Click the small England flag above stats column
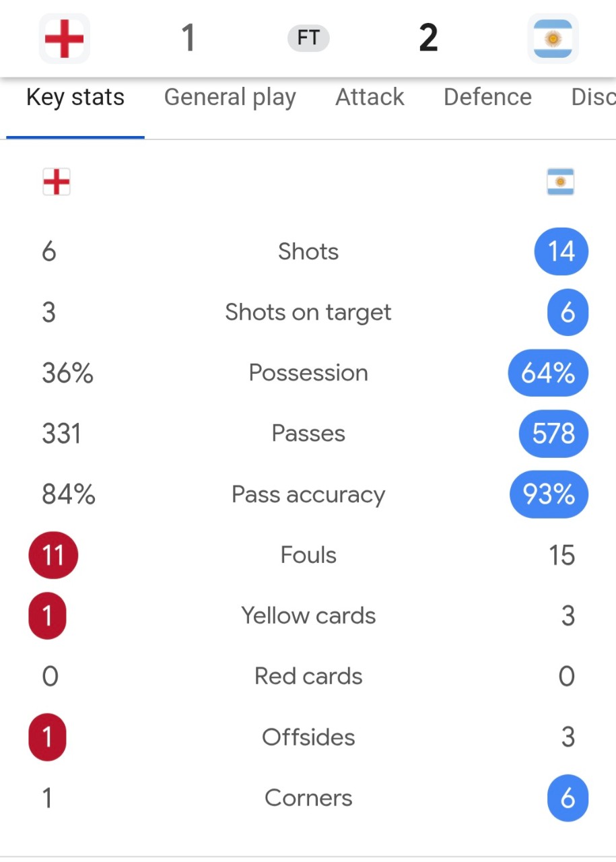616x862 pixels. coord(57,182)
